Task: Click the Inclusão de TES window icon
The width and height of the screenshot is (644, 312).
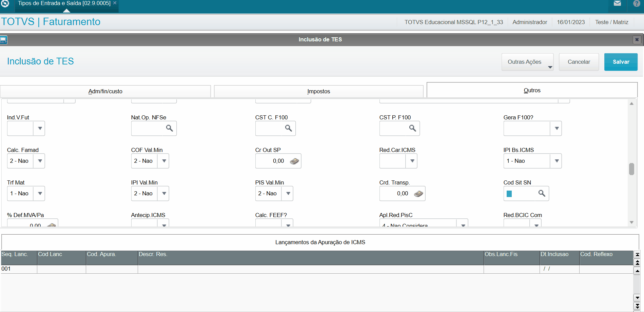Action: point(3,40)
